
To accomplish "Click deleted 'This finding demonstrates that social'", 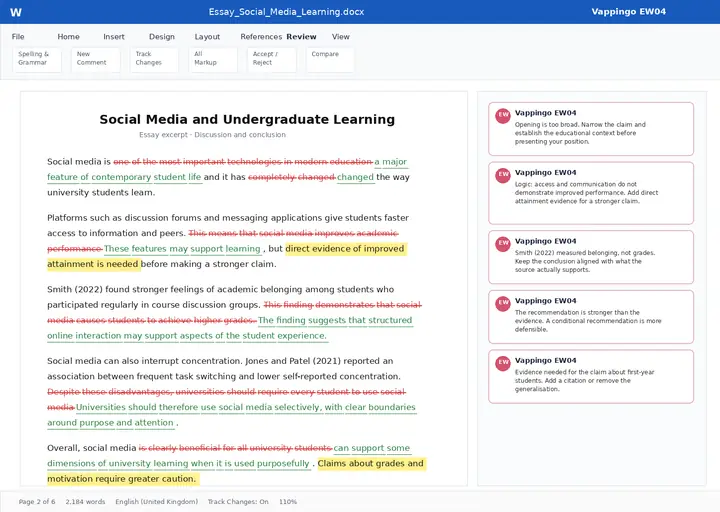I will 343,305.
